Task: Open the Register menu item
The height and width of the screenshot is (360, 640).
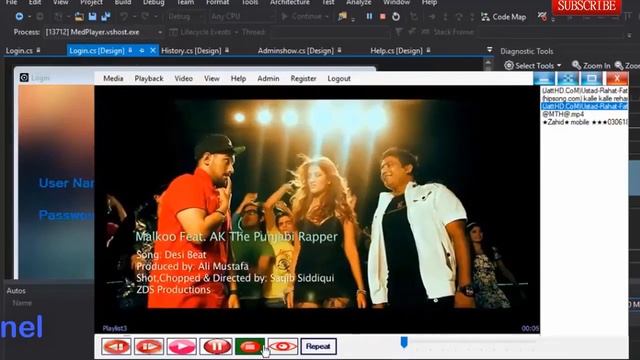Action: [303, 78]
